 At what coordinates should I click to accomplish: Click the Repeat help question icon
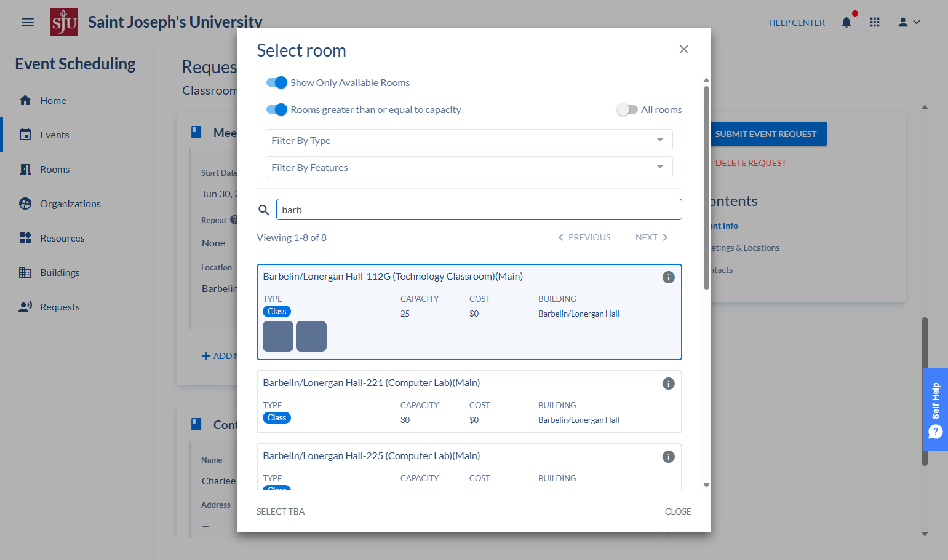point(233,219)
